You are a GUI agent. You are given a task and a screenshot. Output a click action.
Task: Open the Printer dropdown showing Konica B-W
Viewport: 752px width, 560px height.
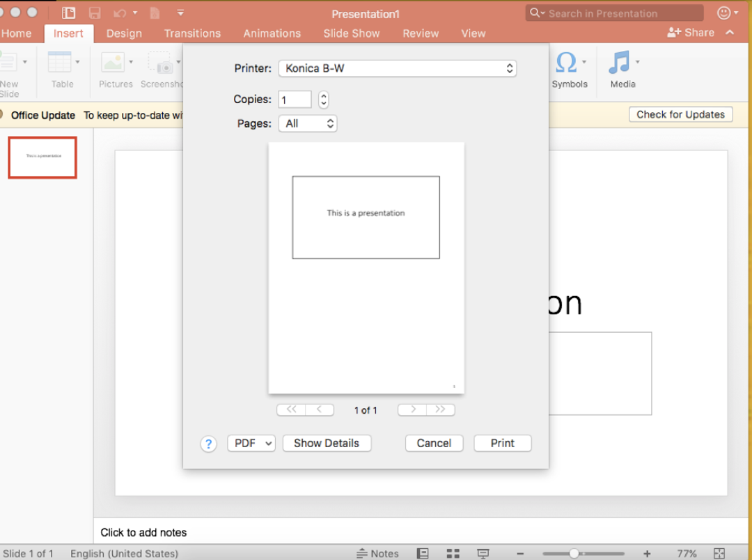[x=397, y=68]
